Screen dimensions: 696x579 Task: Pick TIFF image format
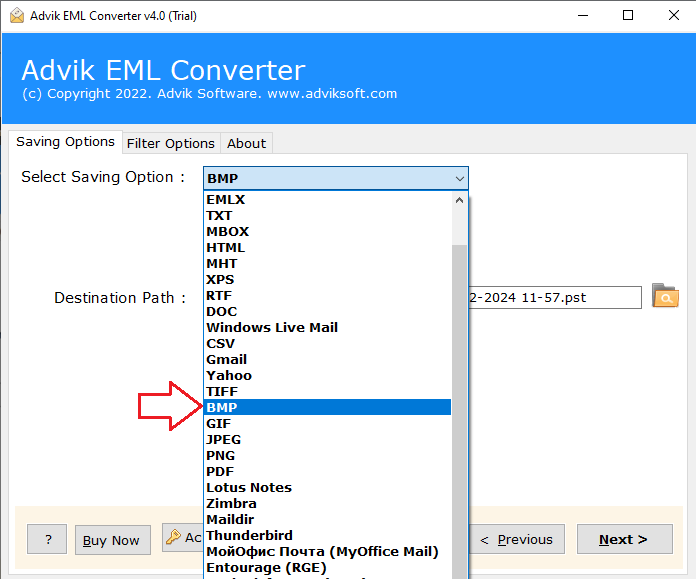click(327, 391)
